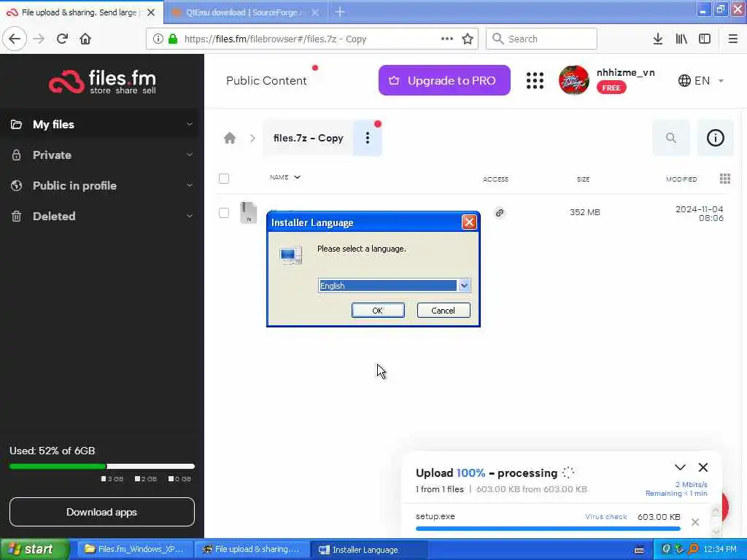Expand Private section
The image size is (747, 560).
point(189,155)
